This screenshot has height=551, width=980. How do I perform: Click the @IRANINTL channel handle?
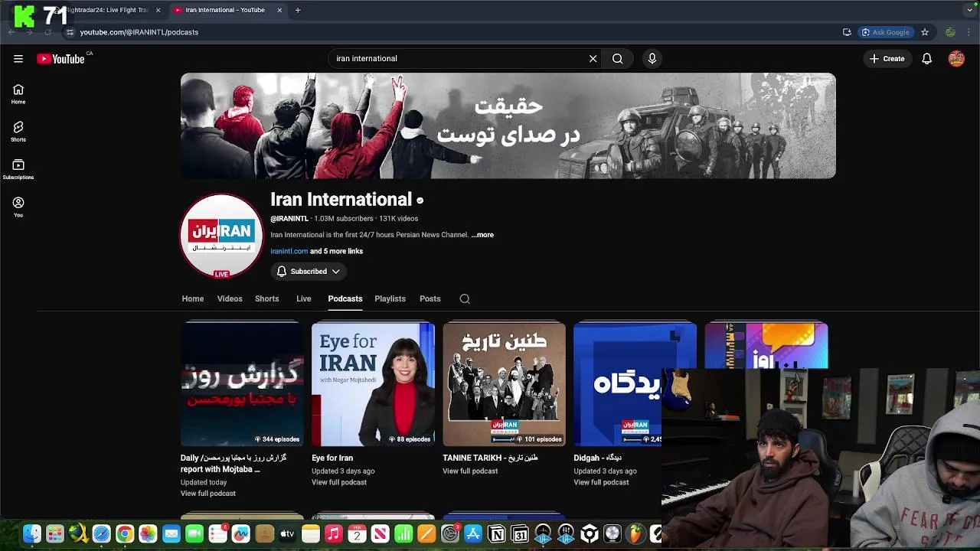(289, 218)
